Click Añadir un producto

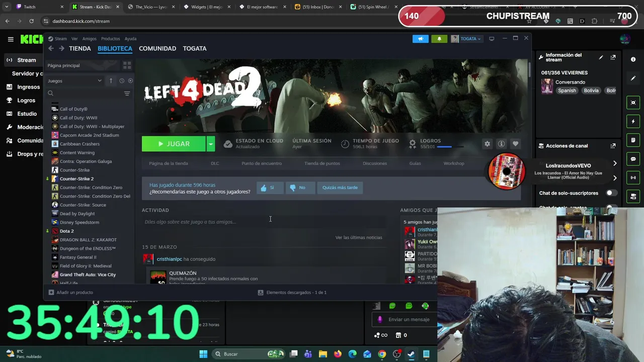(70, 292)
